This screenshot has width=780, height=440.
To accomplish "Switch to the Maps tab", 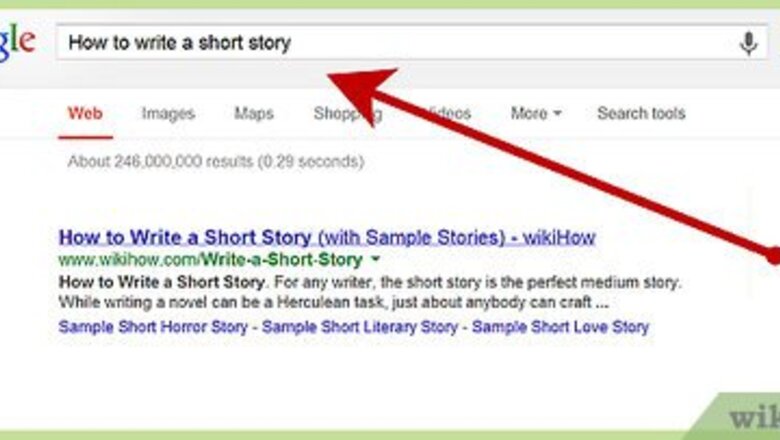I will click(x=254, y=113).
